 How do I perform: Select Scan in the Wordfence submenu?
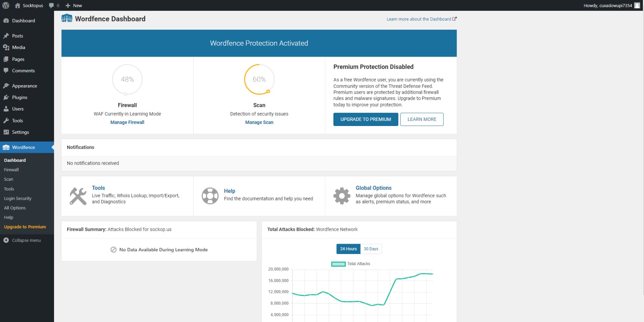coord(8,179)
